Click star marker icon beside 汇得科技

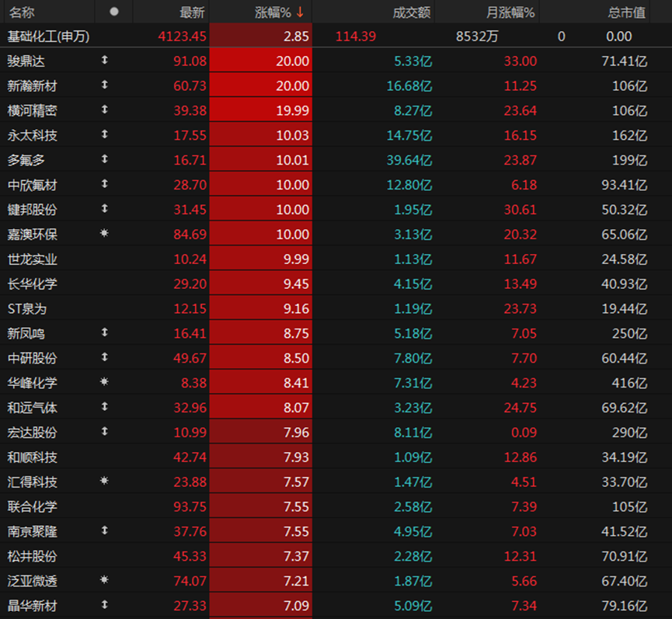click(x=104, y=481)
